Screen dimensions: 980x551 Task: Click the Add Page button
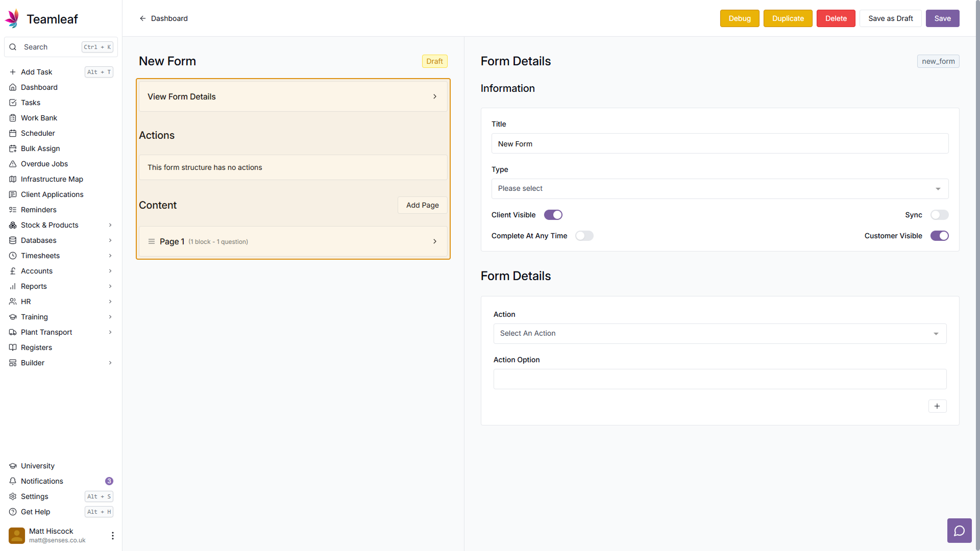point(422,205)
